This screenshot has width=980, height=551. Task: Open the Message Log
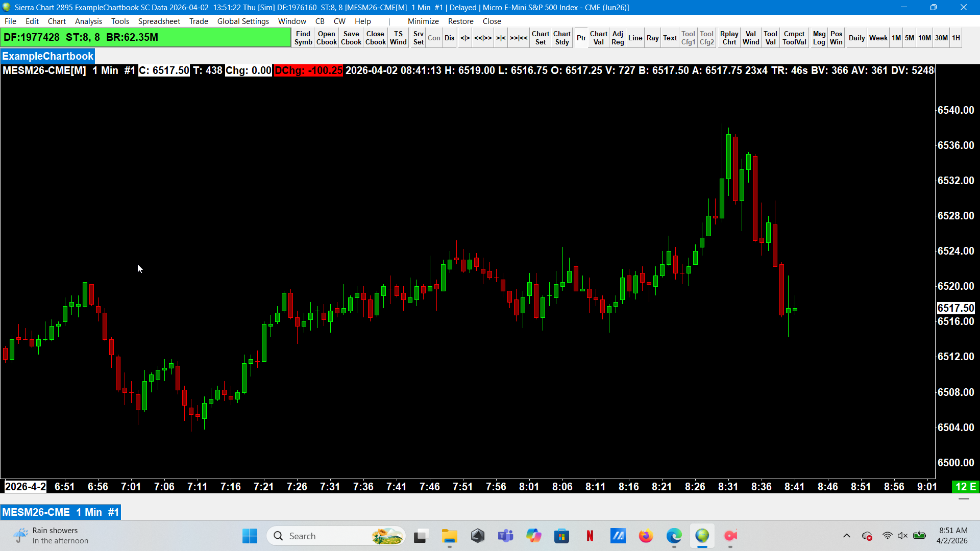[x=819, y=38]
